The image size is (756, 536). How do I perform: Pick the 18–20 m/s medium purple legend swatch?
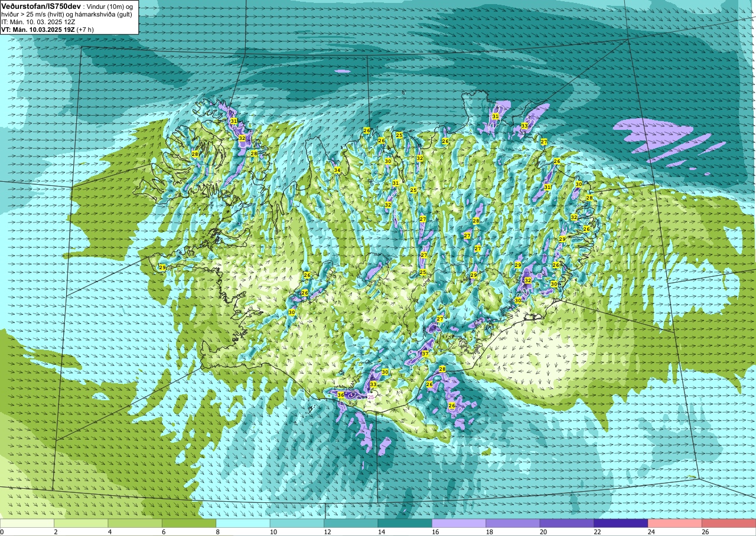click(513, 523)
